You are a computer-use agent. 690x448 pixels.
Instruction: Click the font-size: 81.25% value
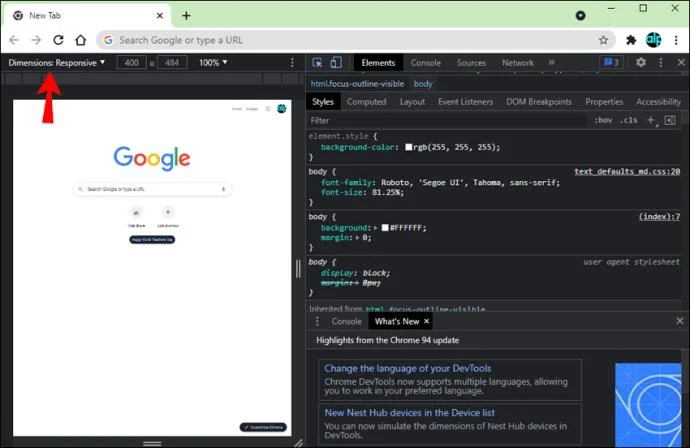point(388,192)
